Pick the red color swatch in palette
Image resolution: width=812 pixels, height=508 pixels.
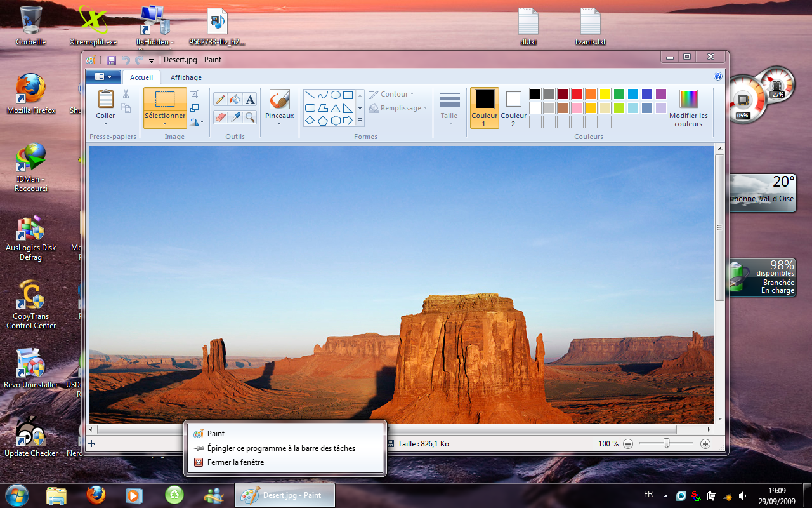point(577,94)
